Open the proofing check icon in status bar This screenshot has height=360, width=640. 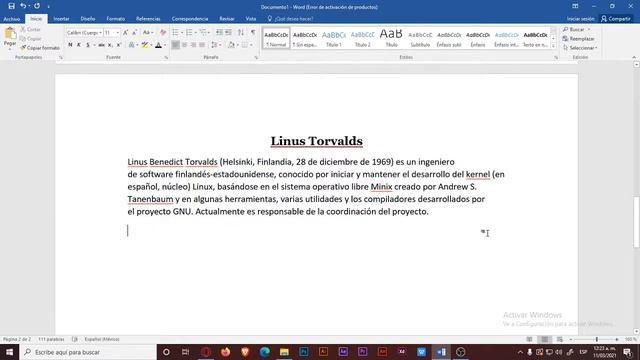pyautogui.click(x=75, y=339)
